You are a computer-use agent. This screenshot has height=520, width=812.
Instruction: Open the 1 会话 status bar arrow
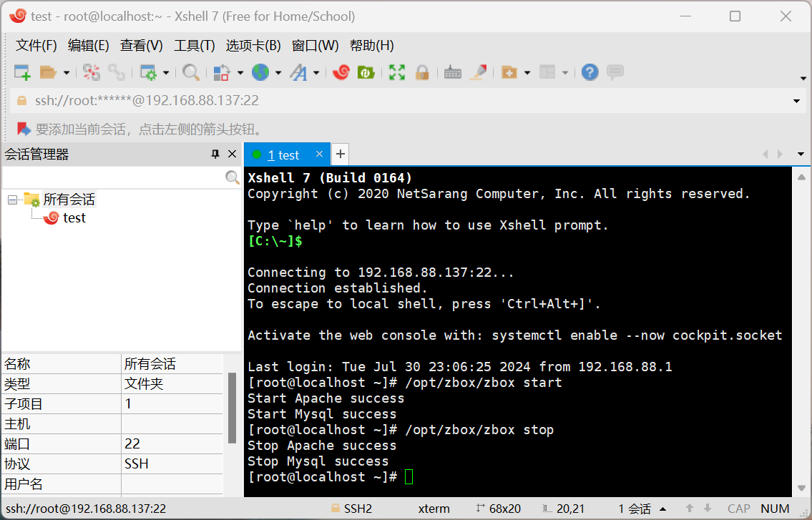(663, 509)
